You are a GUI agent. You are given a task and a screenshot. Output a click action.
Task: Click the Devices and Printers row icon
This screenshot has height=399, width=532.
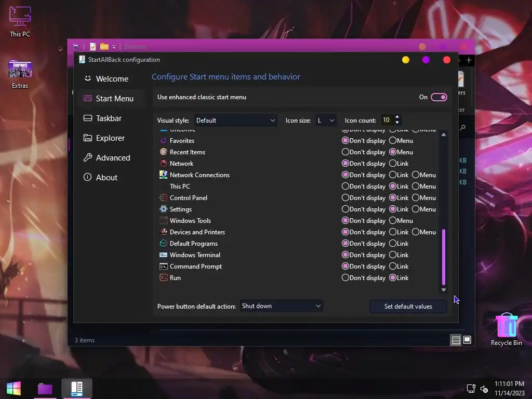[x=164, y=232]
